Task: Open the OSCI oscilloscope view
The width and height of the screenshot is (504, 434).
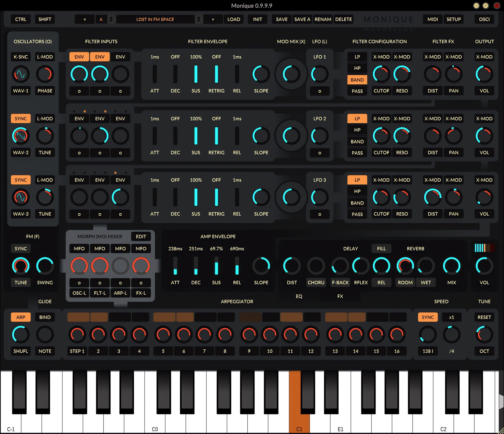Action: click(484, 19)
